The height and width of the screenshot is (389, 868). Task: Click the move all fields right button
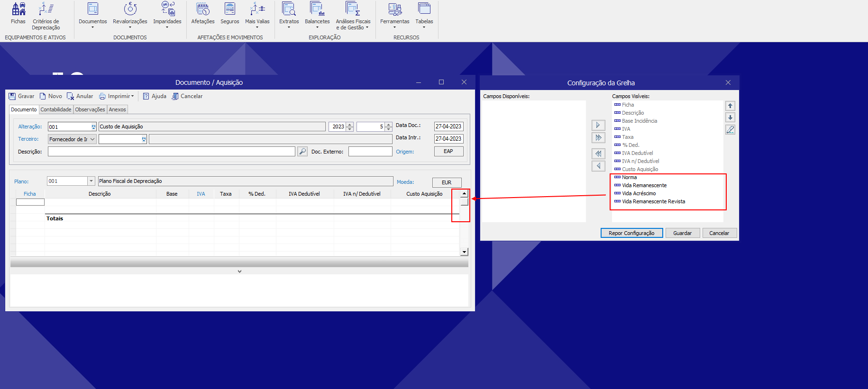[598, 138]
